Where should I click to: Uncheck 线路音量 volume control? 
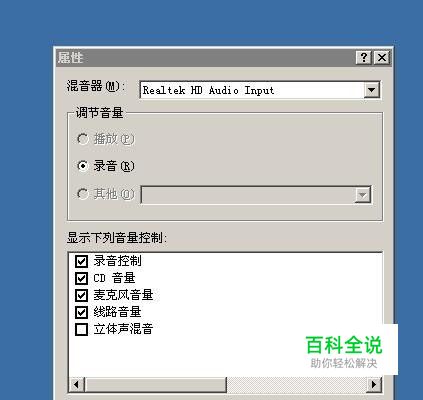coord(81,312)
